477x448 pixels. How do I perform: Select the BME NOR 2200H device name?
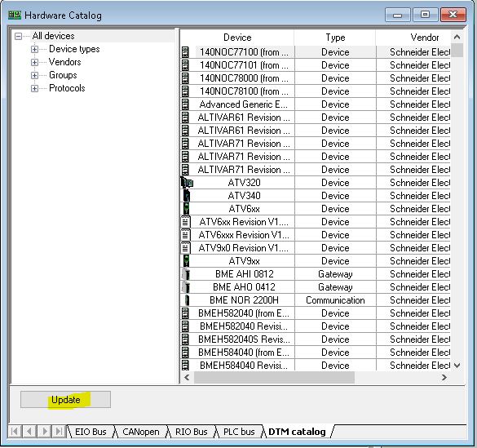[x=244, y=300]
